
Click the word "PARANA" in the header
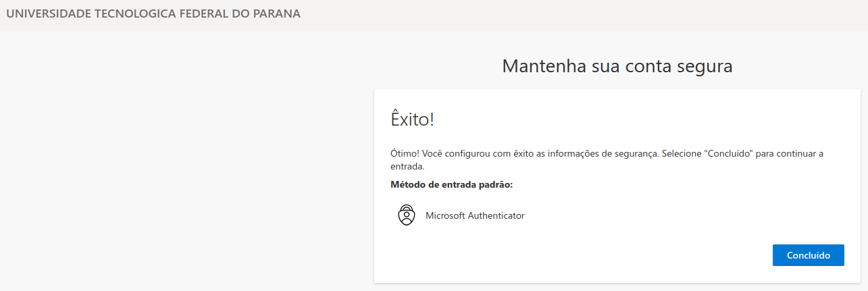(x=278, y=14)
